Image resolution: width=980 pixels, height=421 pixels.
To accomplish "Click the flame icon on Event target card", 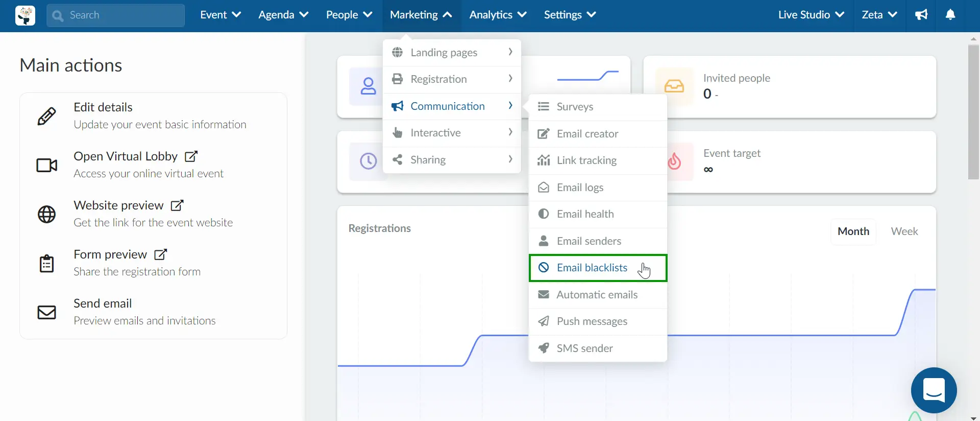I will (674, 161).
